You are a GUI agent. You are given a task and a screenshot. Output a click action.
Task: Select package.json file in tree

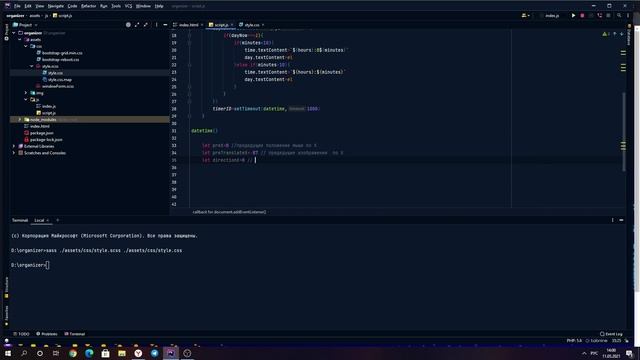[x=41, y=133]
